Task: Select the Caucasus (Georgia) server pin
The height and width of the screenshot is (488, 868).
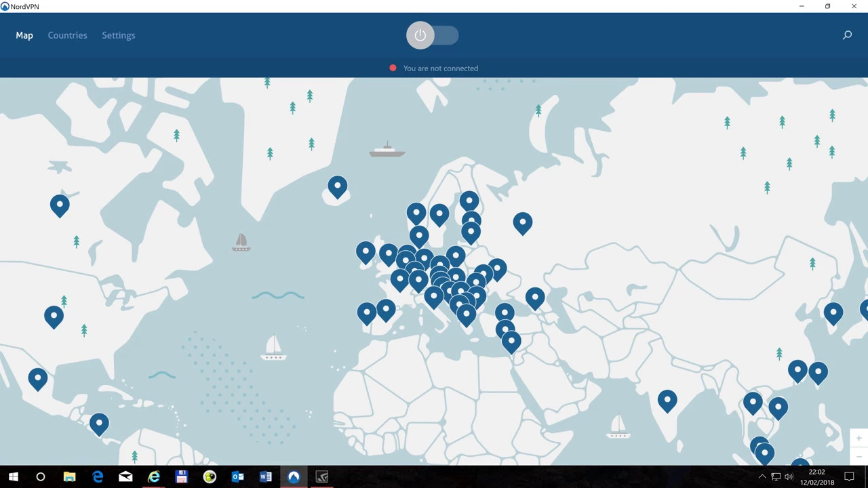Action: pos(535,298)
